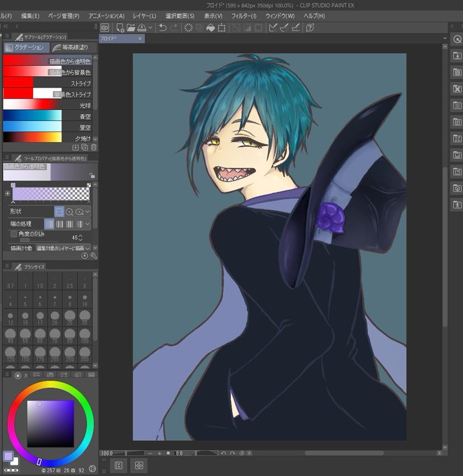This screenshot has height=476, width=463.
Task: Select the straight line gradient shape
Action: pyautogui.click(x=59, y=211)
